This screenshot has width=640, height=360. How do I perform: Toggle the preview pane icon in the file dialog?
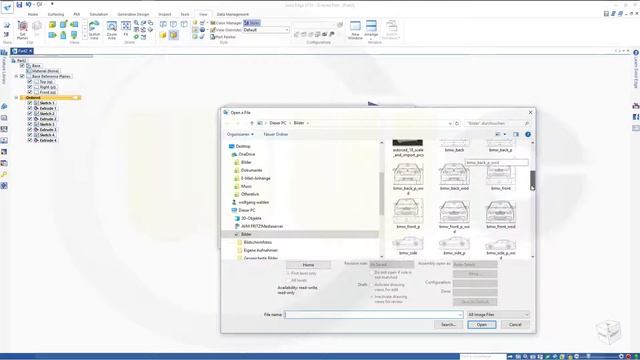coord(516,134)
